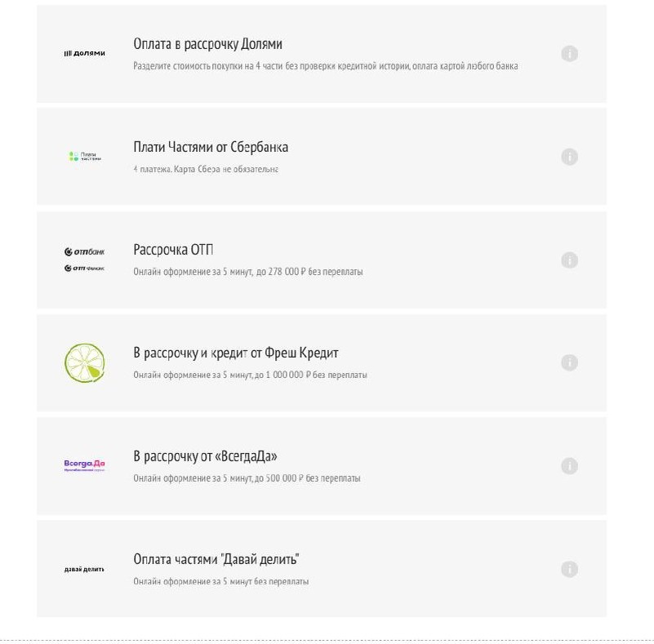Click Фреш Кредит description up to 1 000 000 ₽
654x644 pixels.
pyautogui.click(x=250, y=375)
